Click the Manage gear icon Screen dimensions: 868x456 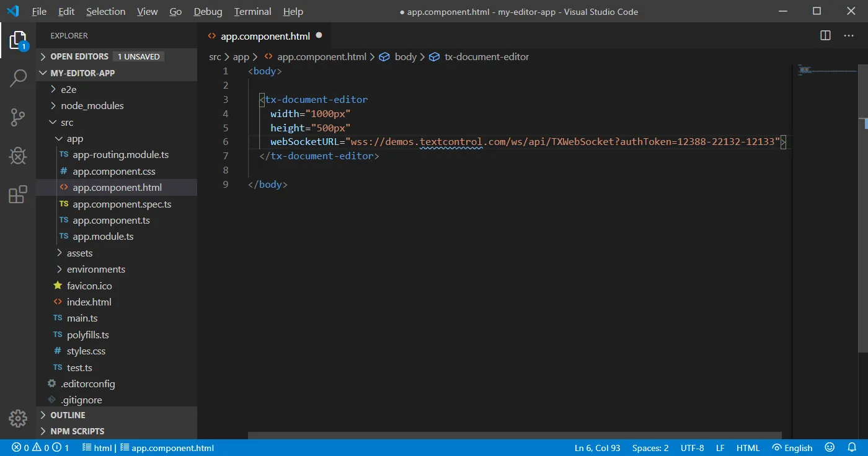point(18,419)
